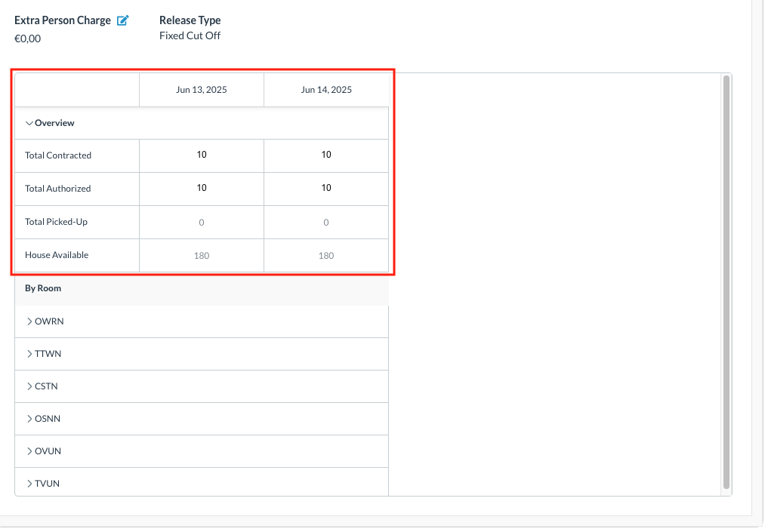
Task: Click the Jun 14, 2025 column header
Action: click(326, 90)
